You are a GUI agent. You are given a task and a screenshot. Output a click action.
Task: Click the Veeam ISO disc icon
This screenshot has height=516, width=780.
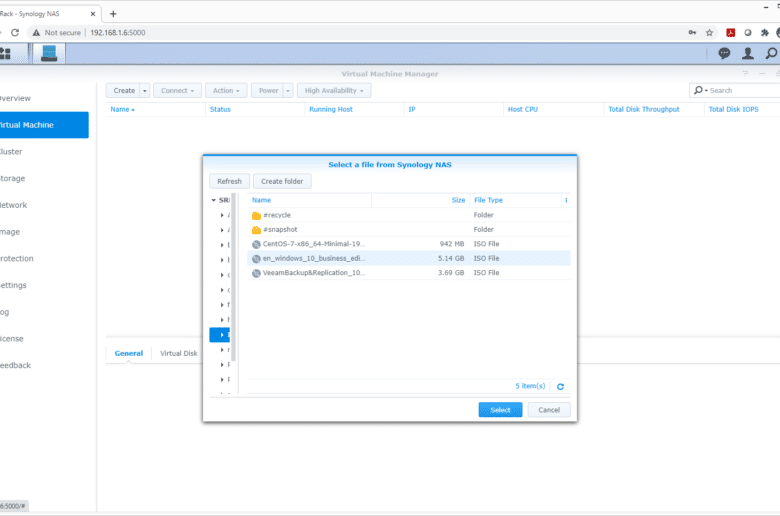point(256,273)
